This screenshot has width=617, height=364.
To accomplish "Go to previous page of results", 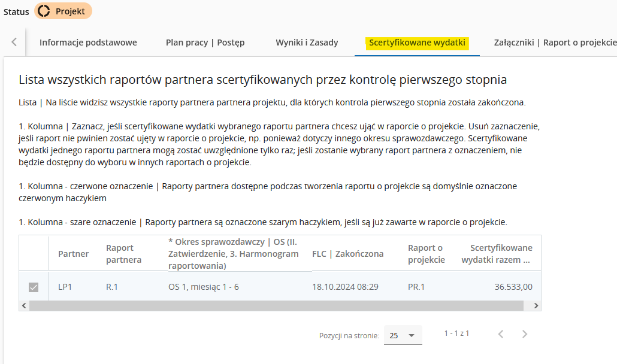I will pos(501,334).
